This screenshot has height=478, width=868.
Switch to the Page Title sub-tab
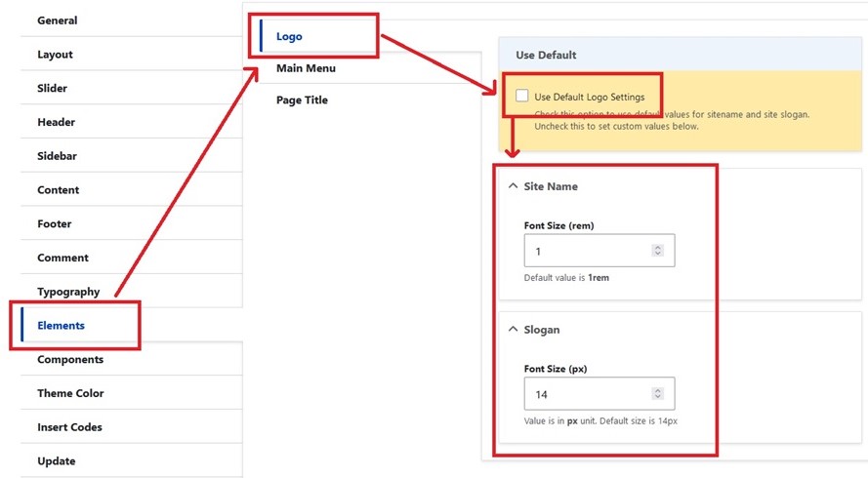[x=302, y=100]
